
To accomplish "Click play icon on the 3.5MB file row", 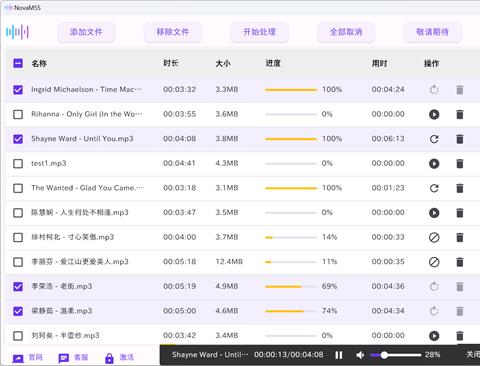I will tap(434, 213).
